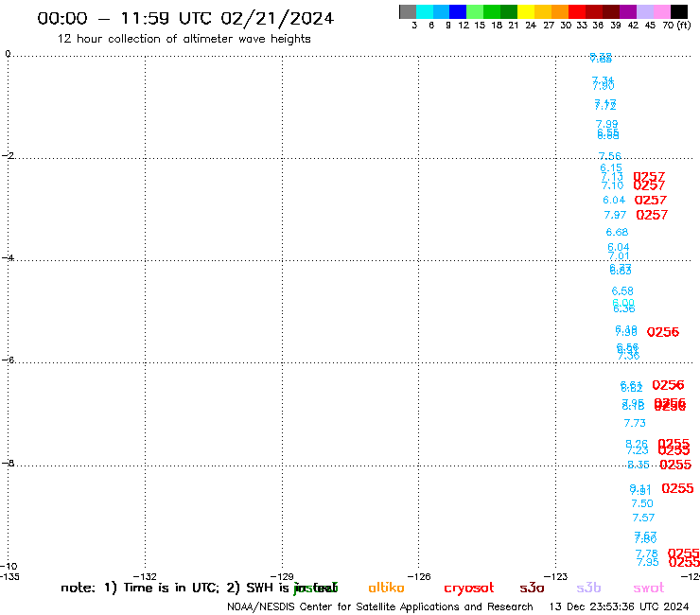
Task: Click the red time stamp '0257' beside 7.97
Action: coord(652,215)
